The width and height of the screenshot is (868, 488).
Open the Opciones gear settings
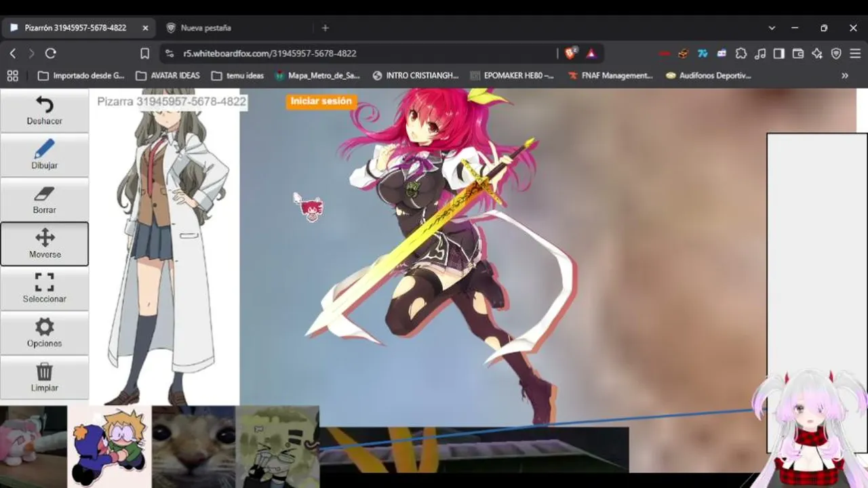point(44,333)
